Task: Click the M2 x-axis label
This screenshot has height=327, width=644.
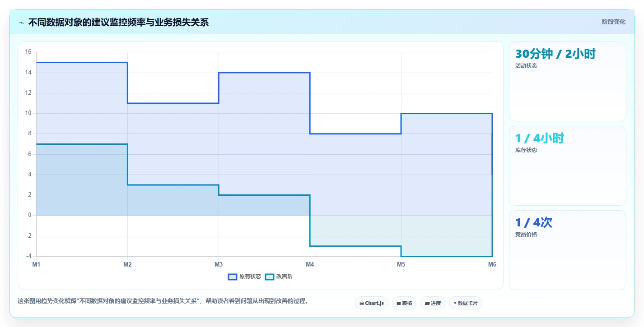Action: 127,265
